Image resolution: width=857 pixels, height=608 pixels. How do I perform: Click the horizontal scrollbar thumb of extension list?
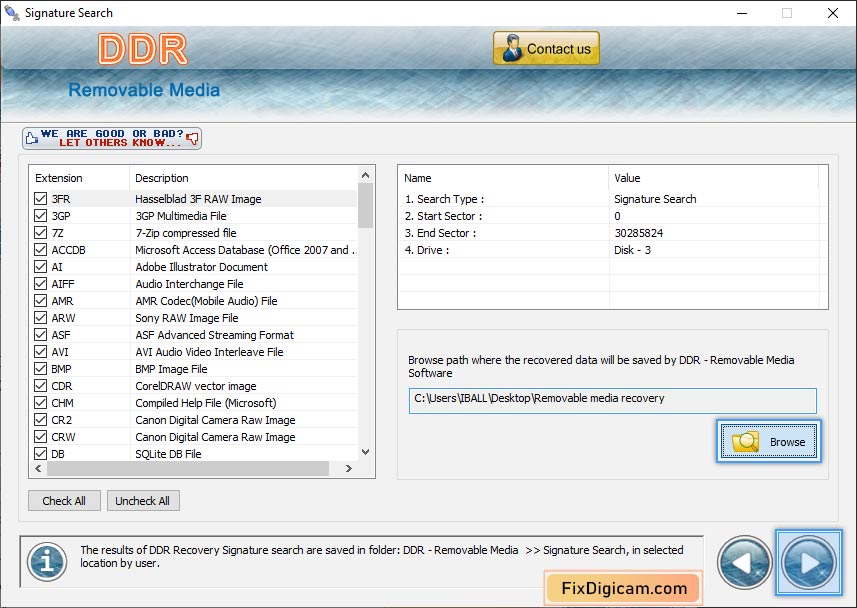point(188,469)
